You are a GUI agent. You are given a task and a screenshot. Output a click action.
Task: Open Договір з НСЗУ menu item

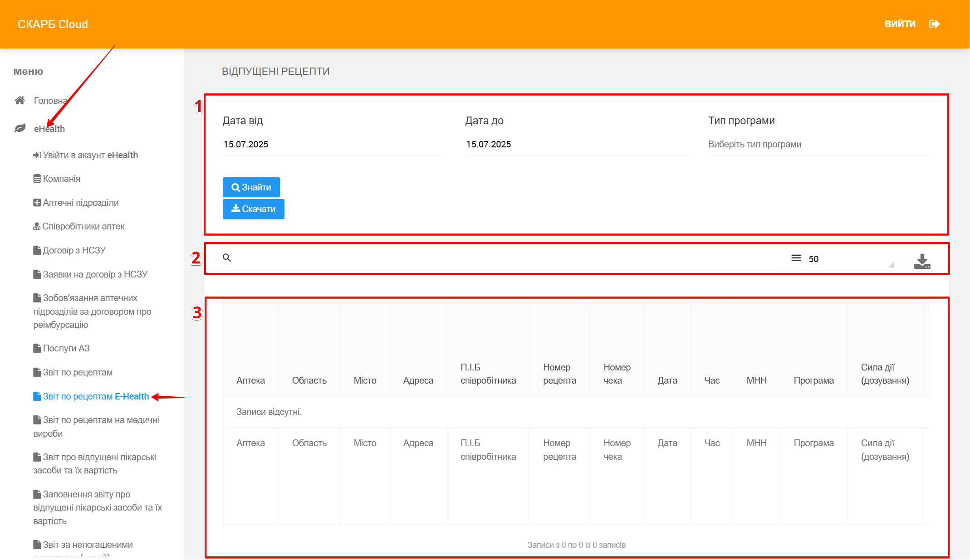74,250
